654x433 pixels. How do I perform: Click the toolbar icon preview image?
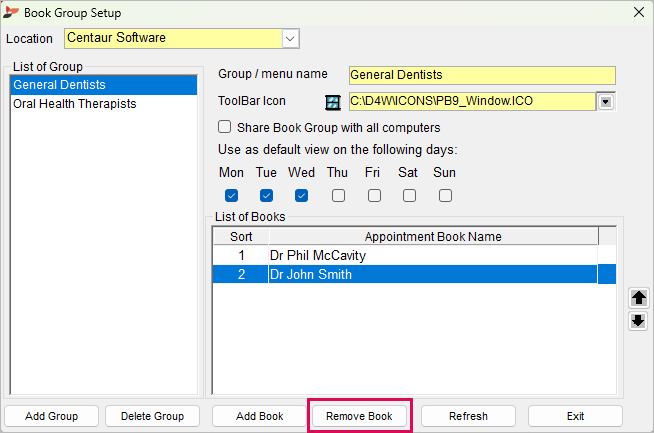tap(333, 102)
